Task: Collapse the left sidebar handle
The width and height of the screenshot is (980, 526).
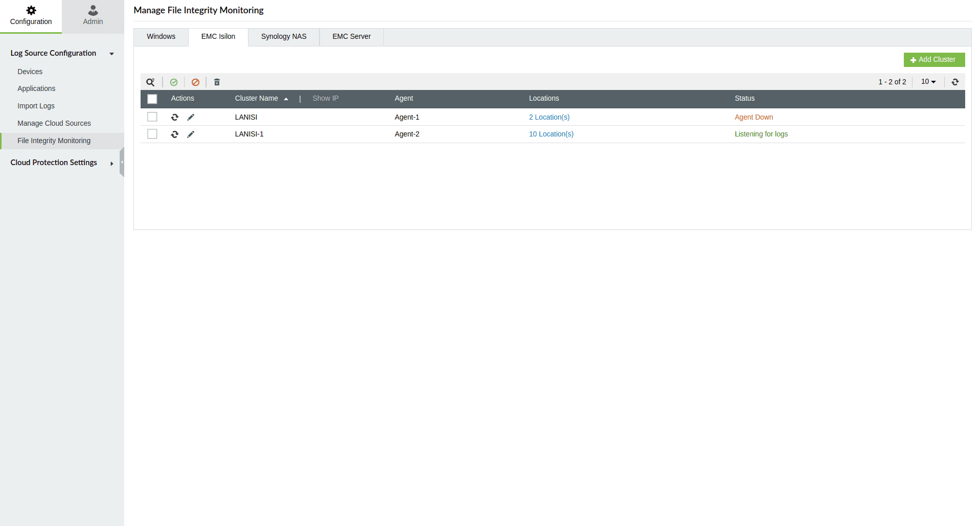Action: [122, 162]
